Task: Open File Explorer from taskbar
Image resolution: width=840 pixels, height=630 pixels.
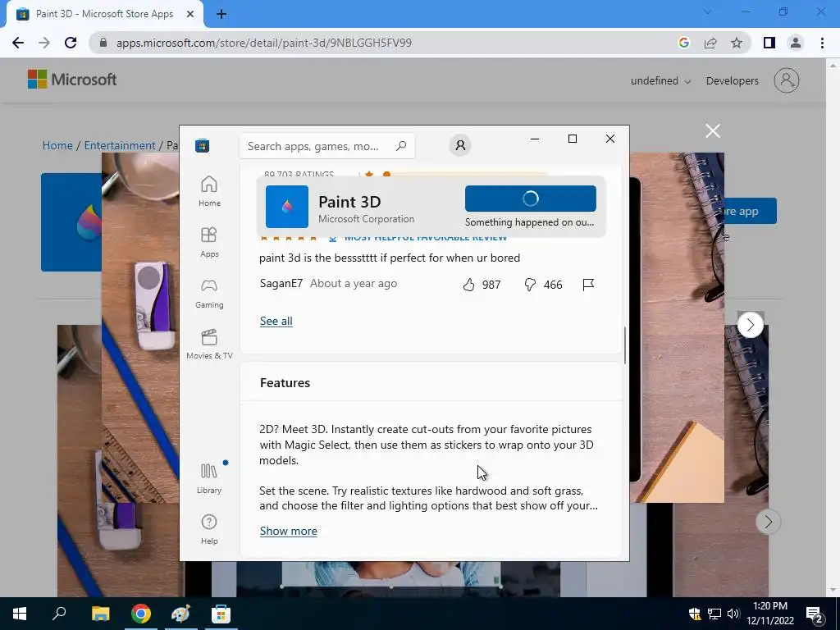Action: coord(100,614)
